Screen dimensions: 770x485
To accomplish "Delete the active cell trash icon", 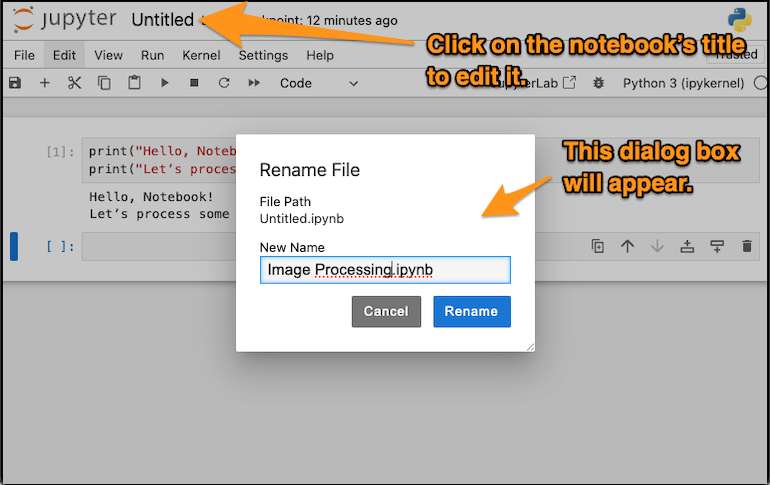I will [x=746, y=245].
